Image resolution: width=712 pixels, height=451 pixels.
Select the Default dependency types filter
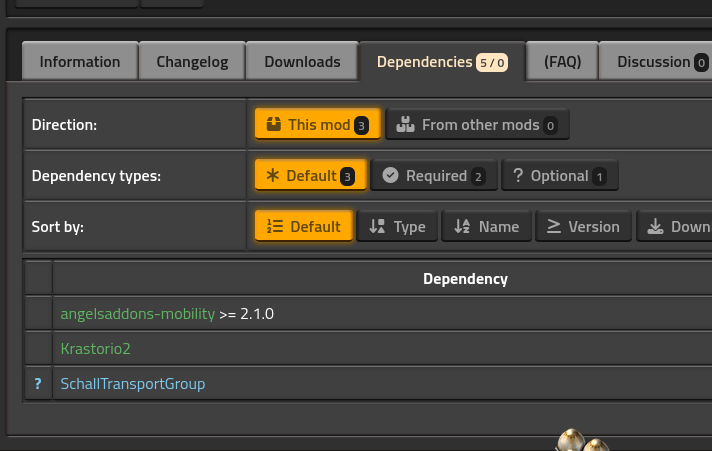pos(311,175)
